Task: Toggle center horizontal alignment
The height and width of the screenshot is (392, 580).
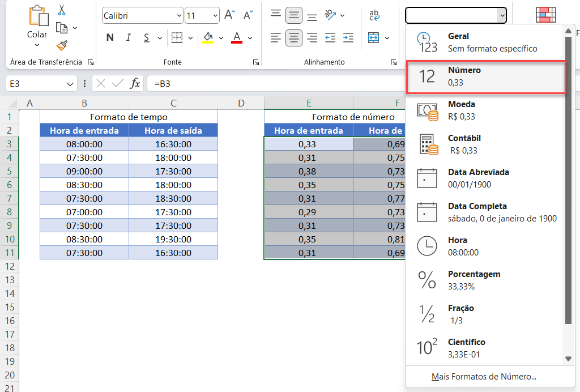Action: (294, 38)
